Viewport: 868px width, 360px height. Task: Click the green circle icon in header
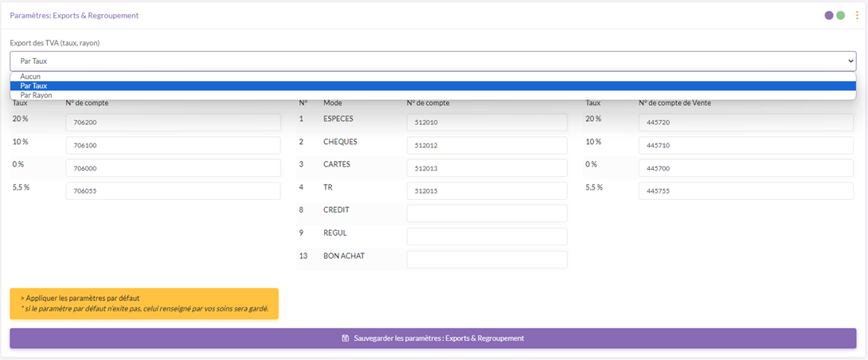[840, 15]
